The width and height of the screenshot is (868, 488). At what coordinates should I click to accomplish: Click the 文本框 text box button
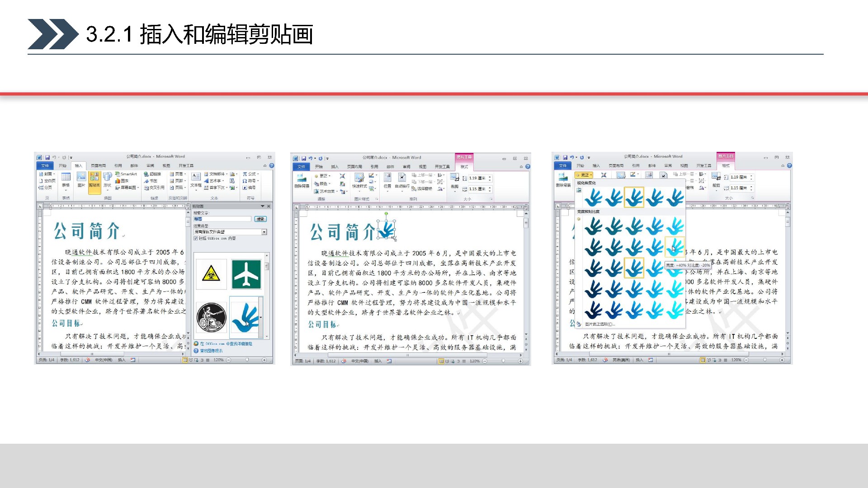196,179
